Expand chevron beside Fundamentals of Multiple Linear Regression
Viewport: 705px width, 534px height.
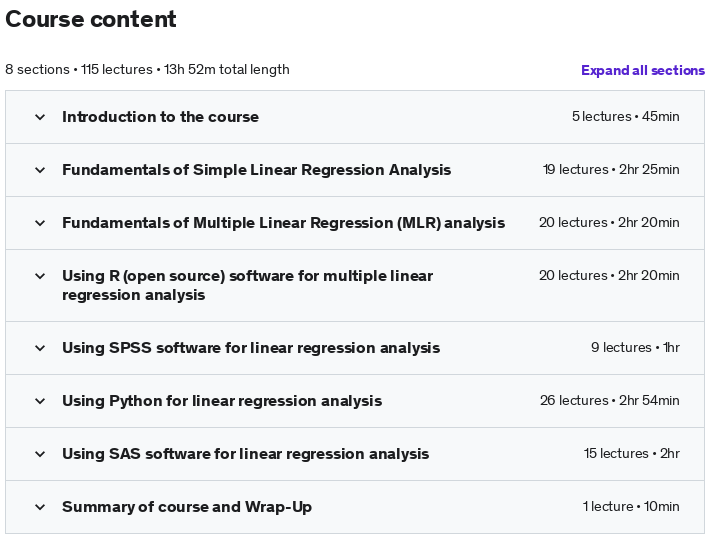[40, 223]
